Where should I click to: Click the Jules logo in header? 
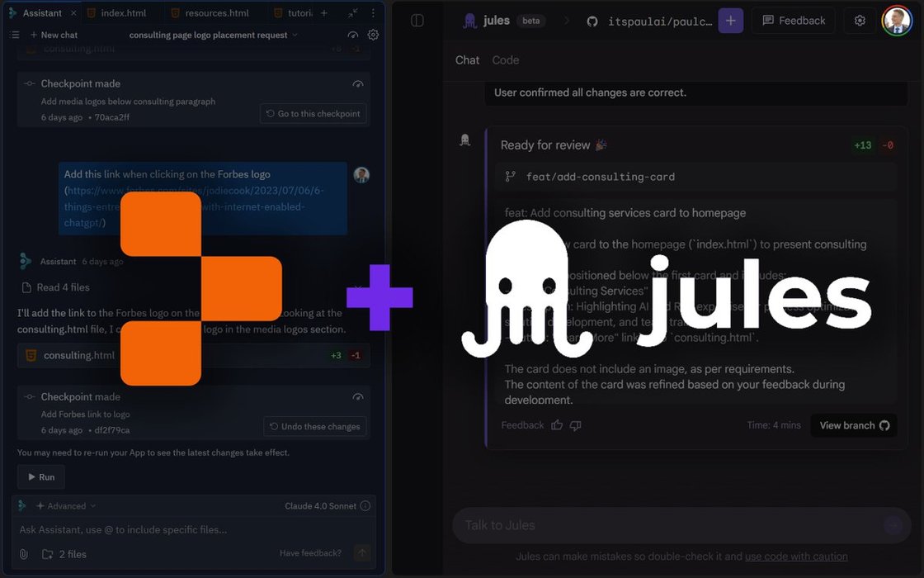486,21
